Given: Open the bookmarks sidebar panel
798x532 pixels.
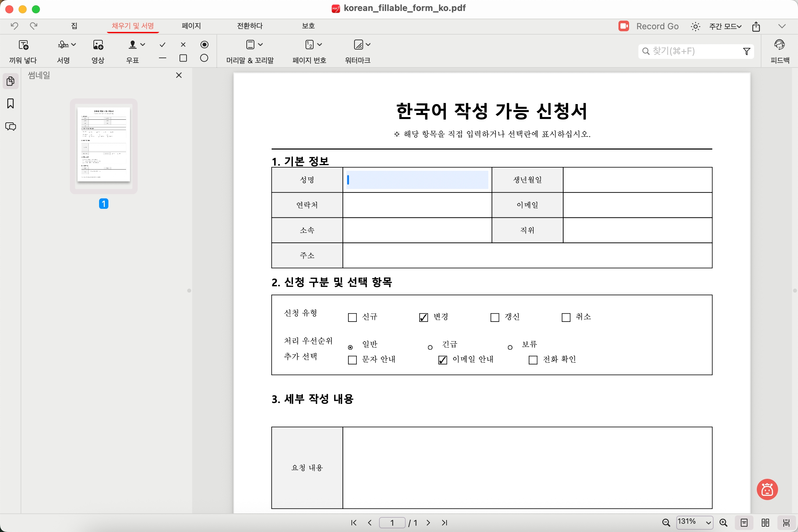Looking at the screenshot, I should point(11,103).
